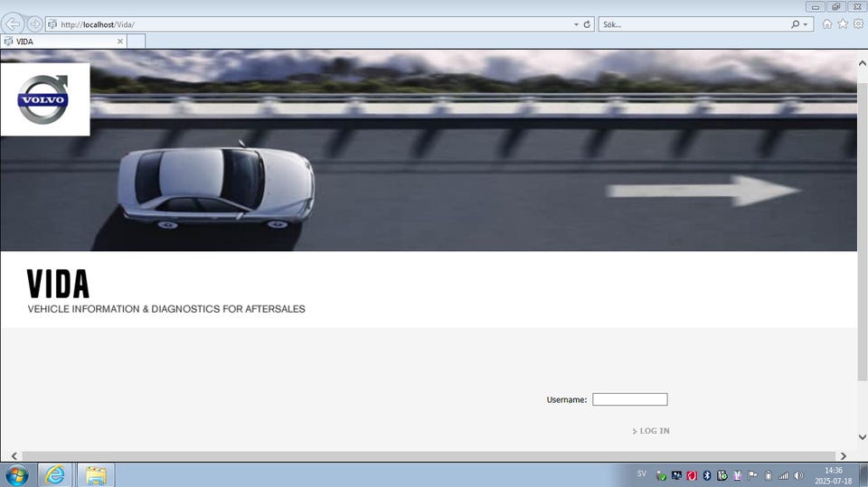
Task: Open Action Center flag icon
Action: (753, 475)
